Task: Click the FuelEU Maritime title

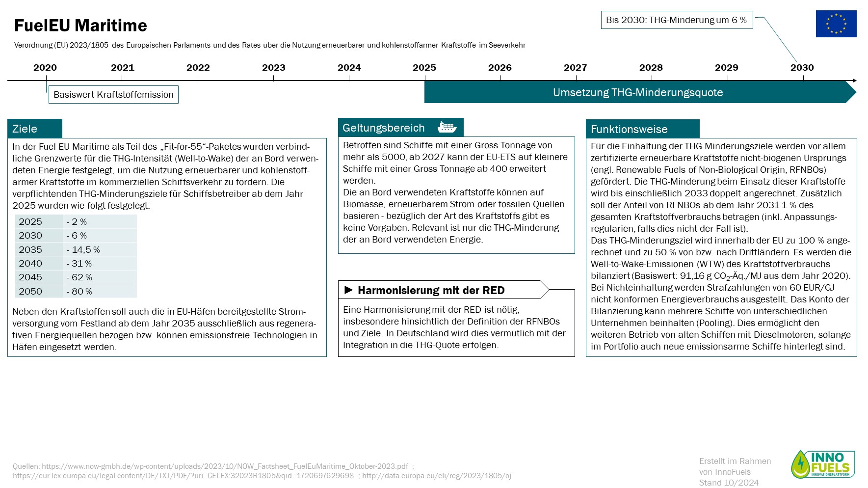Action: pos(80,26)
